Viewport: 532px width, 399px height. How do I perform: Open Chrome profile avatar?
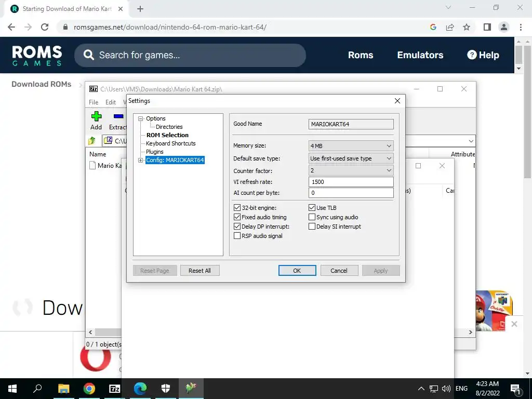coord(504,27)
